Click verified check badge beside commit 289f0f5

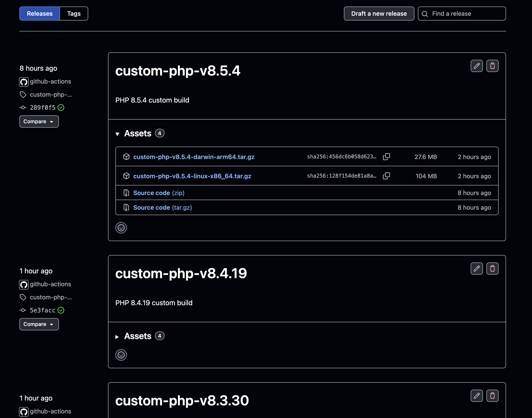pos(61,107)
